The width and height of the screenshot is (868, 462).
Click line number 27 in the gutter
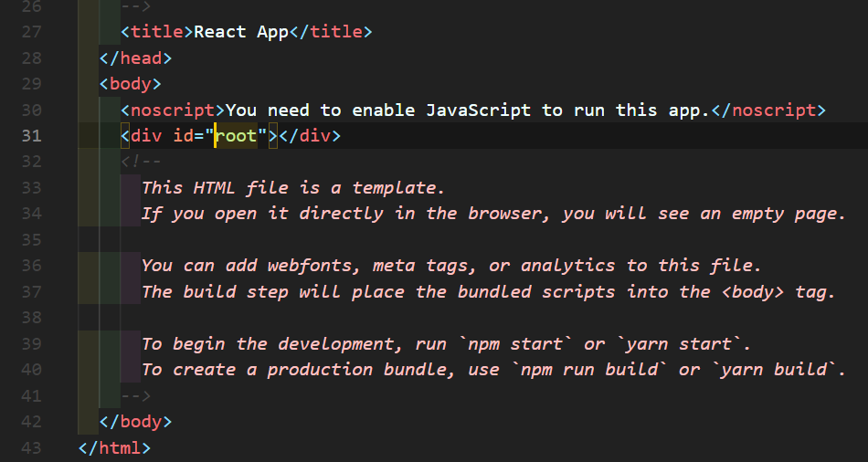pyautogui.click(x=32, y=32)
